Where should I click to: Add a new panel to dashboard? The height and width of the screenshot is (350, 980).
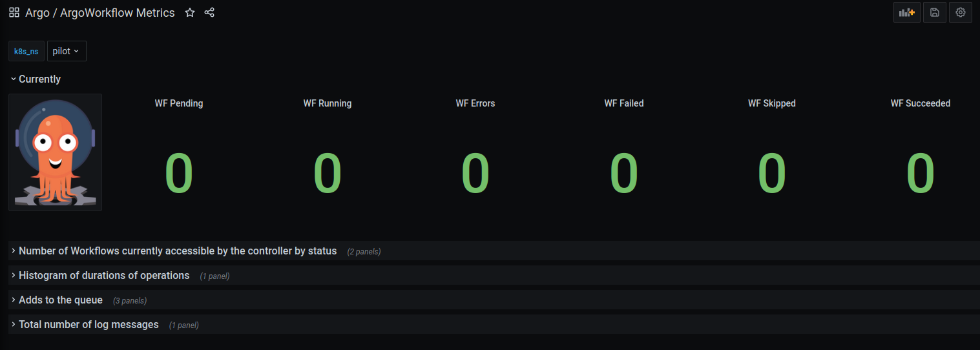(x=907, y=12)
